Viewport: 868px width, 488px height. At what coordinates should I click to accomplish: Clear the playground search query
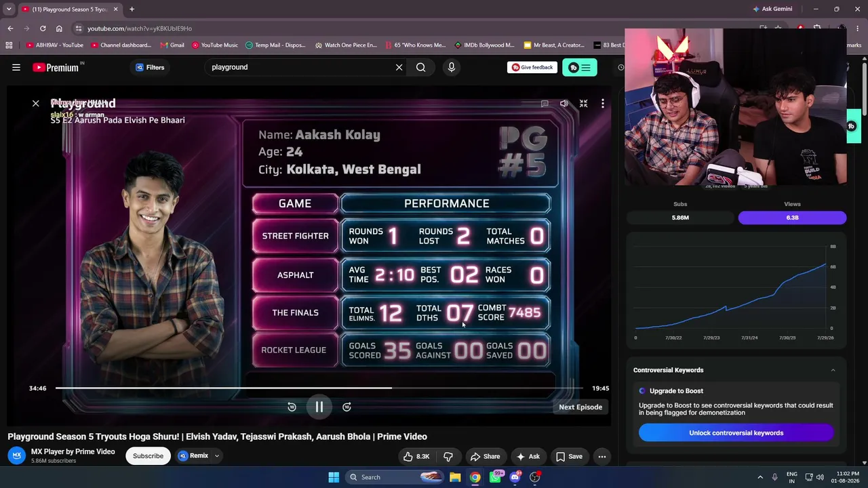(399, 67)
